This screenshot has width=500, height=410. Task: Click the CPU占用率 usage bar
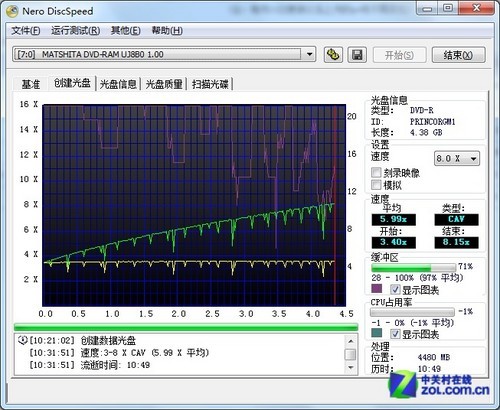(x=412, y=312)
